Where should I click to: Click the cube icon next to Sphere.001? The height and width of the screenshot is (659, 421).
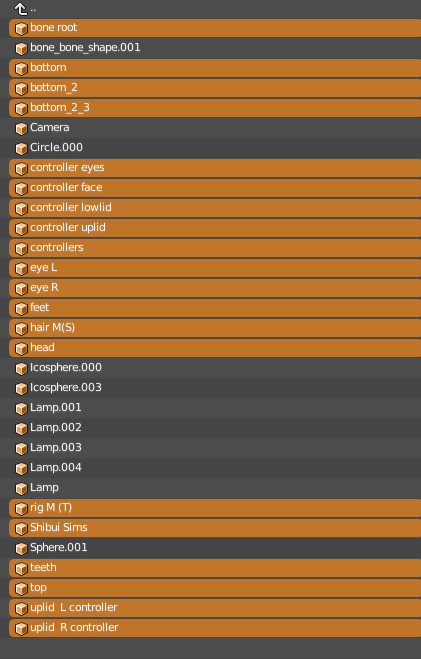21,548
